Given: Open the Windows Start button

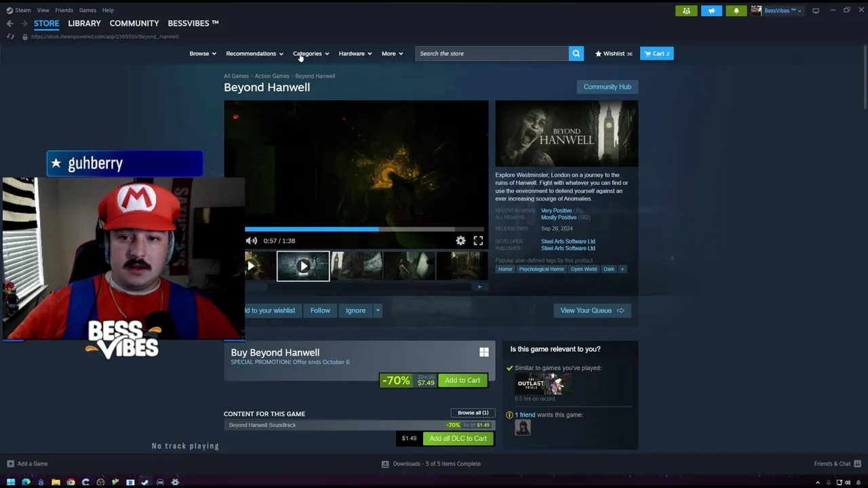Looking at the screenshot, I should 11,482.
